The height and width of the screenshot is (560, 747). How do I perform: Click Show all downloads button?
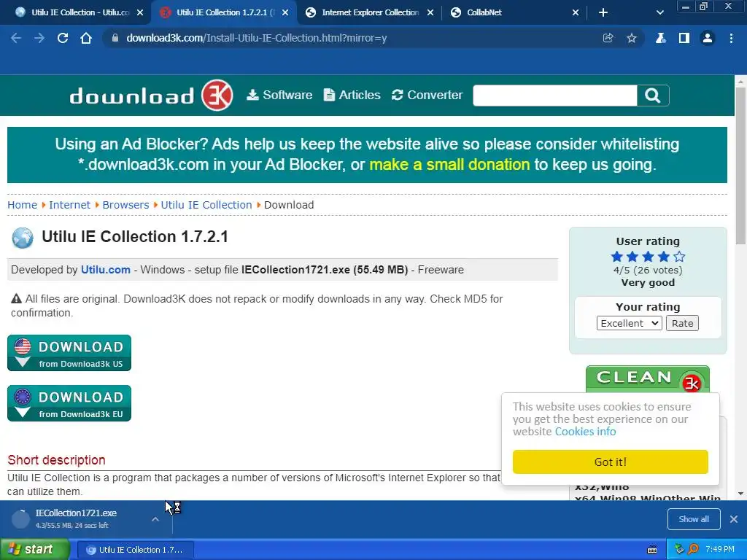click(x=694, y=519)
